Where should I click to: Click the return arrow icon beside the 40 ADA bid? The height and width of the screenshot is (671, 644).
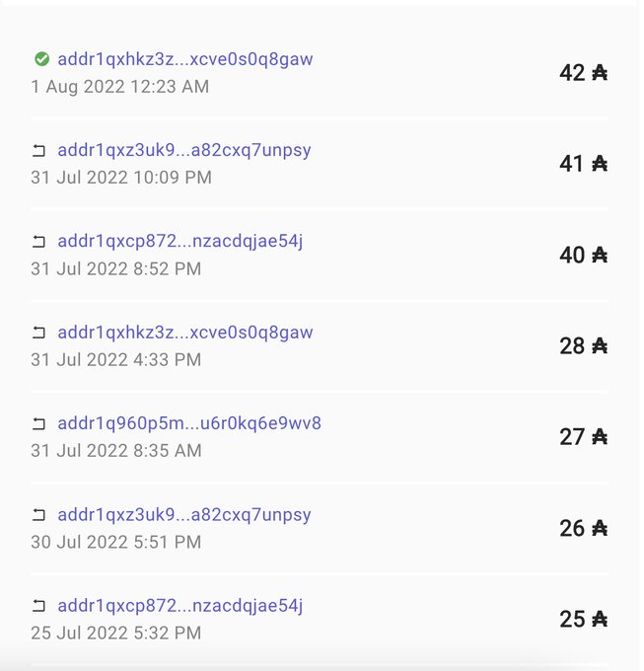point(38,242)
